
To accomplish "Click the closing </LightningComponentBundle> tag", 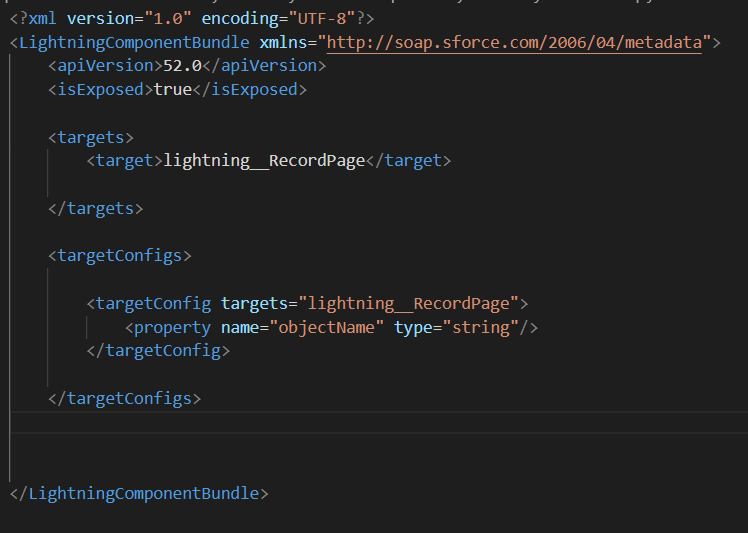I will coord(139,493).
